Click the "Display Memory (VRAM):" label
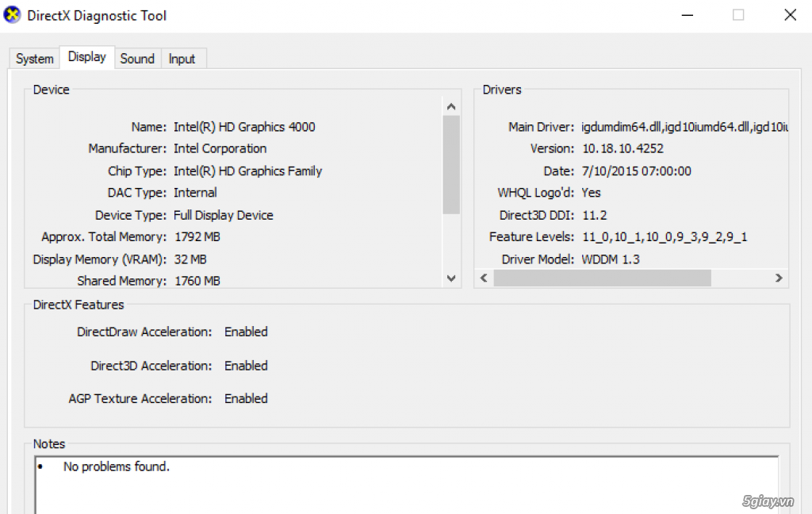This screenshot has width=812, height=514. (x=100, y=259)
